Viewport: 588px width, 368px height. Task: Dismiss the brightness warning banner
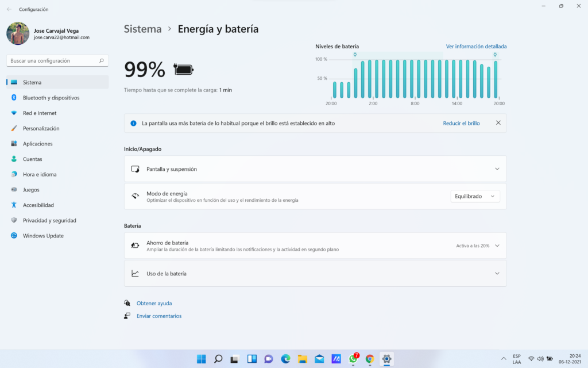point(498,123)
